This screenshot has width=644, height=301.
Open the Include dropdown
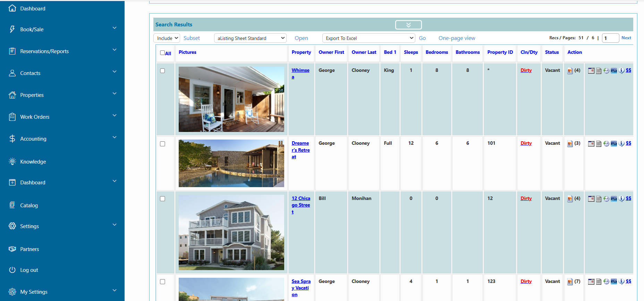click(167, 38)
